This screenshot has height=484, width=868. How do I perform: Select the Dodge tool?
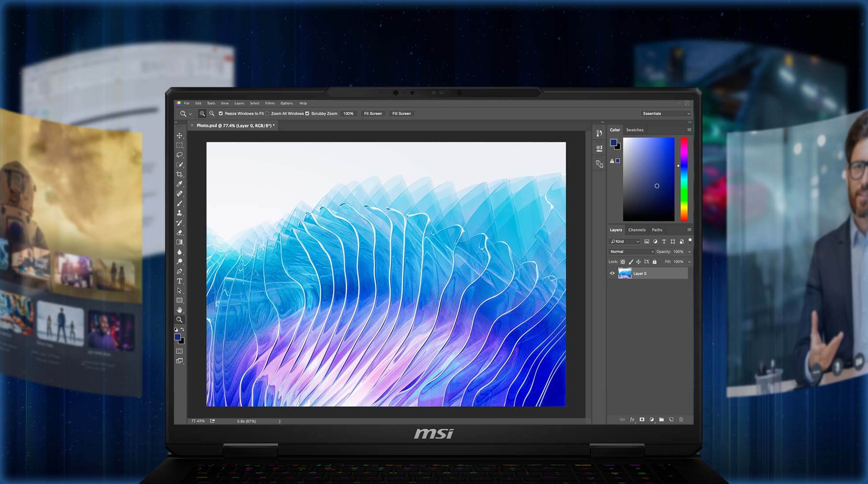point(180,262)
